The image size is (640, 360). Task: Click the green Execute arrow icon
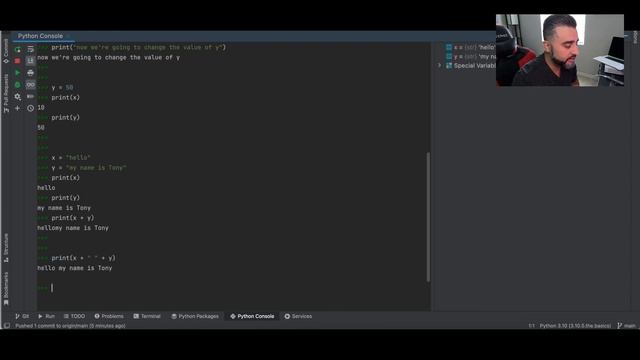(18, 73)
